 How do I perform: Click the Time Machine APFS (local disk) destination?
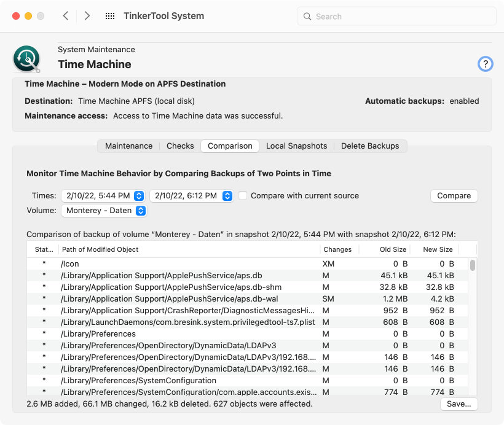[x=136, y=101]
